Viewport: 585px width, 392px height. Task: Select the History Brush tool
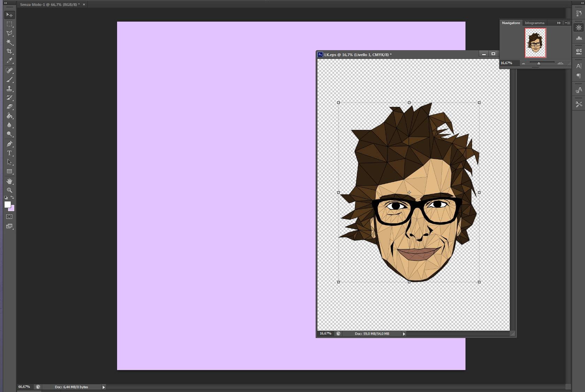click(x=9, y=98)
